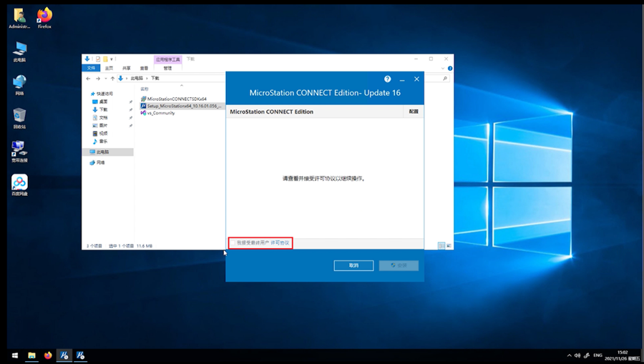Click the MicroStationCONNECTSDKx64 installer file icon
Viewport: 644px width, 364px height.
click(143, 99)
